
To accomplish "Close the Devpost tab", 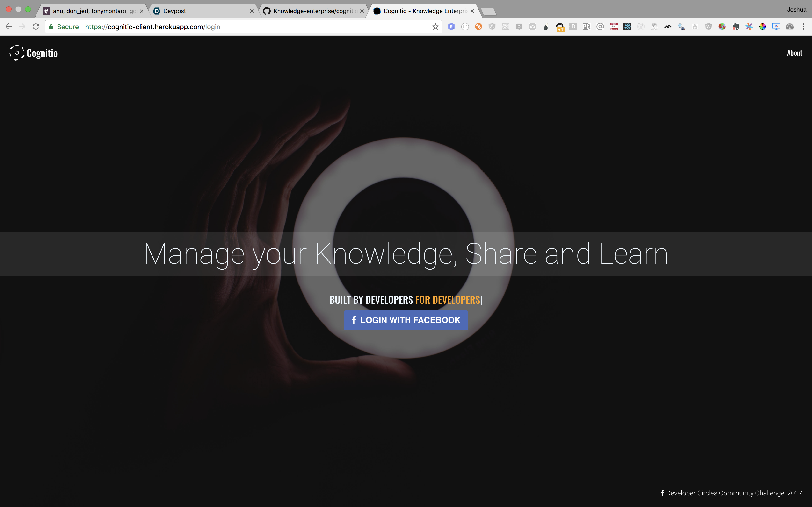I will (252, 11).
